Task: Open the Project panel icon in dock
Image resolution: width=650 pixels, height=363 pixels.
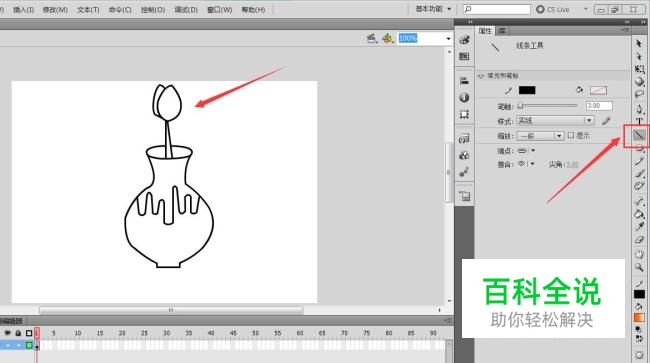Action: pyautogui.click(x=464, y=196)
